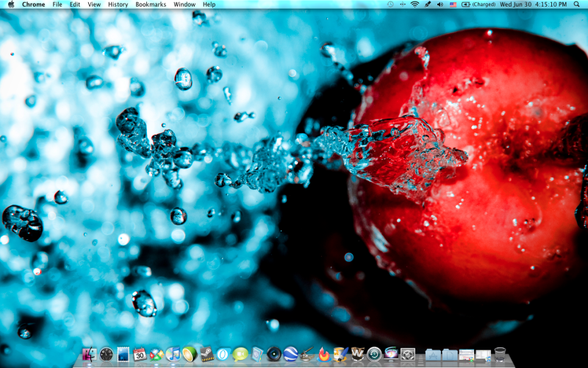This screenshot has height=368, width=588.
Task: Open the Edit menu
Action: click(x=75, y=4)
